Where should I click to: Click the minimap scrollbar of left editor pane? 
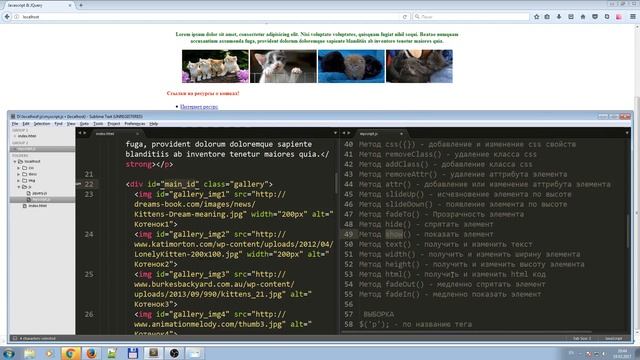click(337, 183)
